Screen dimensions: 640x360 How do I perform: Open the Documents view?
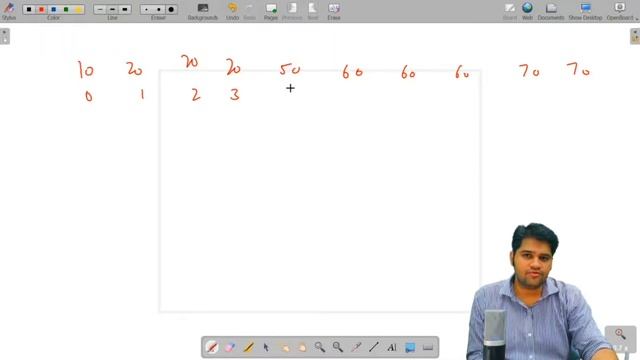(x=551, y=11)
